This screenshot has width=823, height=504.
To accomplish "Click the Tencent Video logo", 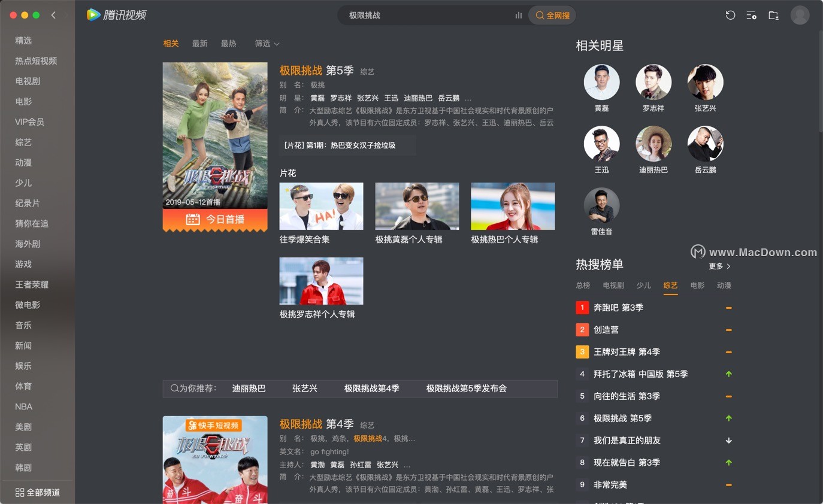I will (116, 15).
